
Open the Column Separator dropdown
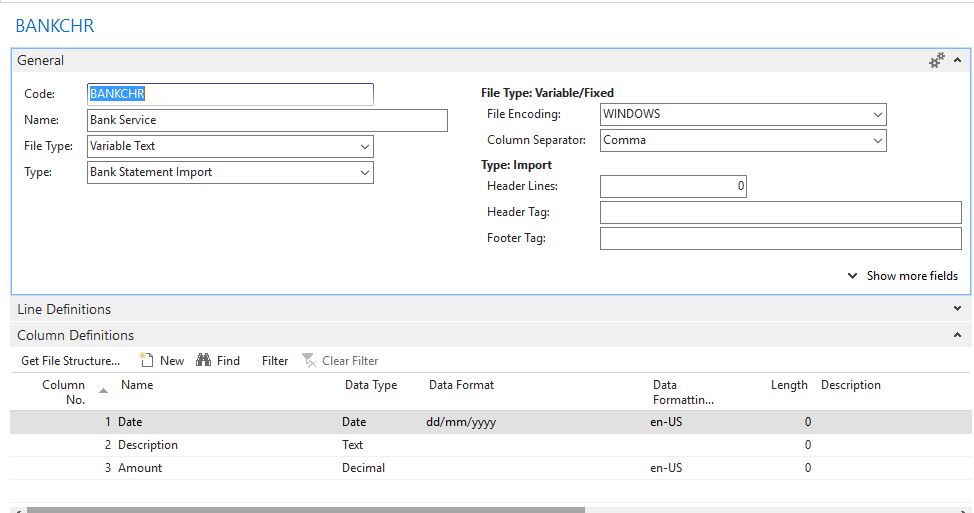pos(878,140)
